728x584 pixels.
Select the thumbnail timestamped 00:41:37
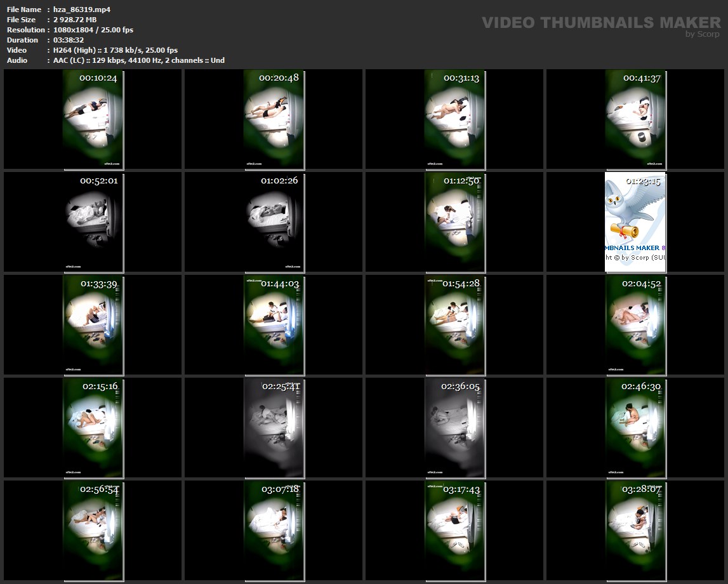[635, 120]
